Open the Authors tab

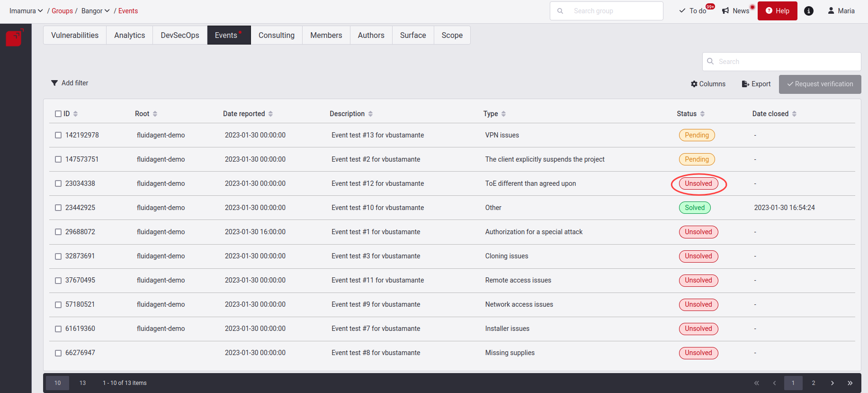371,35
